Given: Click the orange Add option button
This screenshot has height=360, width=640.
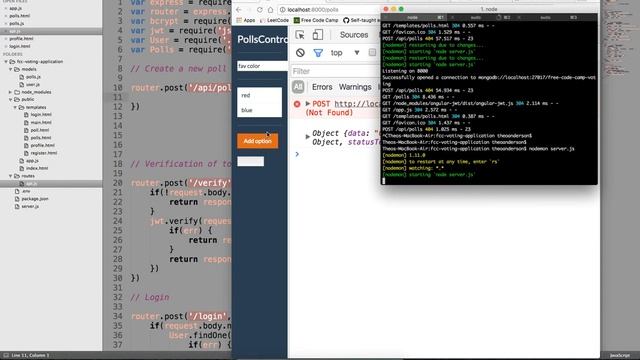Looking at the screenshot, I should [258, 141].
